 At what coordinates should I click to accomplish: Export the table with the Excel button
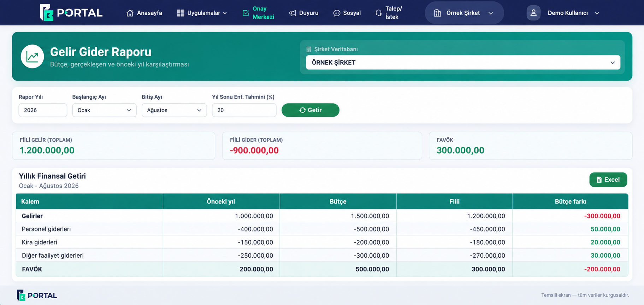pyautogui.click(x=608, y=180)
